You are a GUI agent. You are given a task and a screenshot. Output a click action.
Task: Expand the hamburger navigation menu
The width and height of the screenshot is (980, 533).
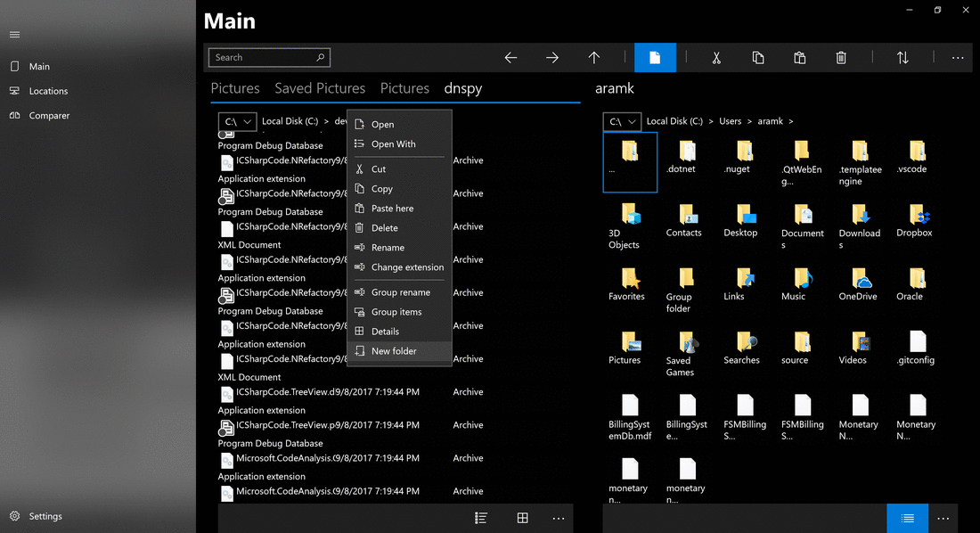[15, 35]
